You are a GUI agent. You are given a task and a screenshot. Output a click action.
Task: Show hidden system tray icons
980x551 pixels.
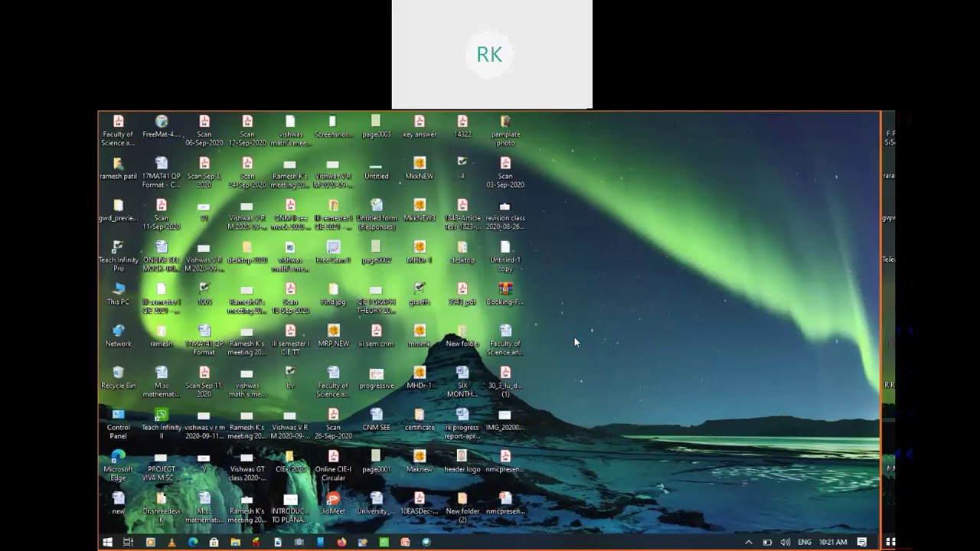pyautogui.click(x=748, y=542)
